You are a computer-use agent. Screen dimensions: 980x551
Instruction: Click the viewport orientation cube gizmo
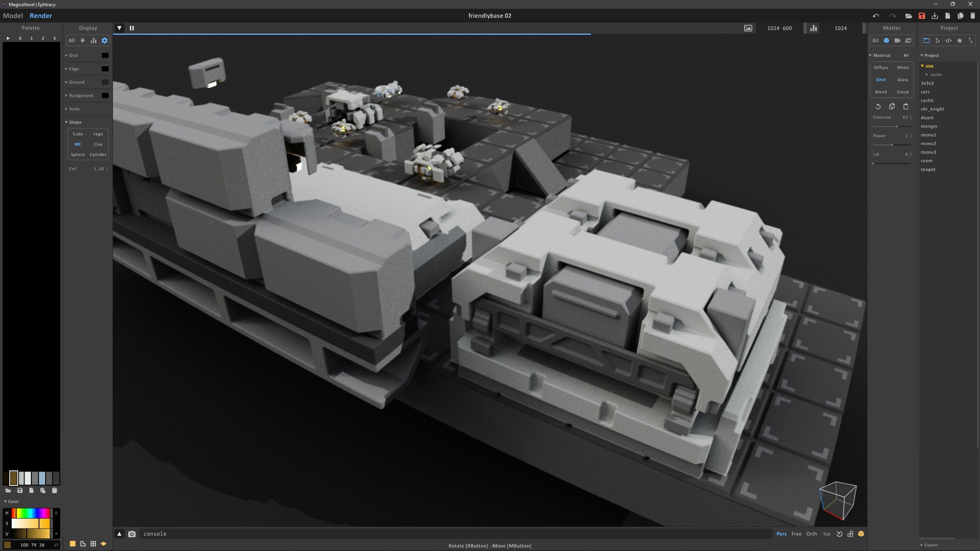click(838, 500)
